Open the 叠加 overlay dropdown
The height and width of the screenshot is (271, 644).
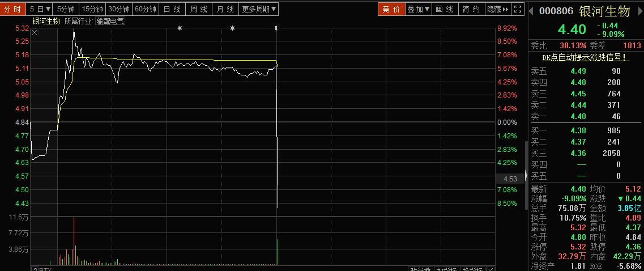pos(419,9)
